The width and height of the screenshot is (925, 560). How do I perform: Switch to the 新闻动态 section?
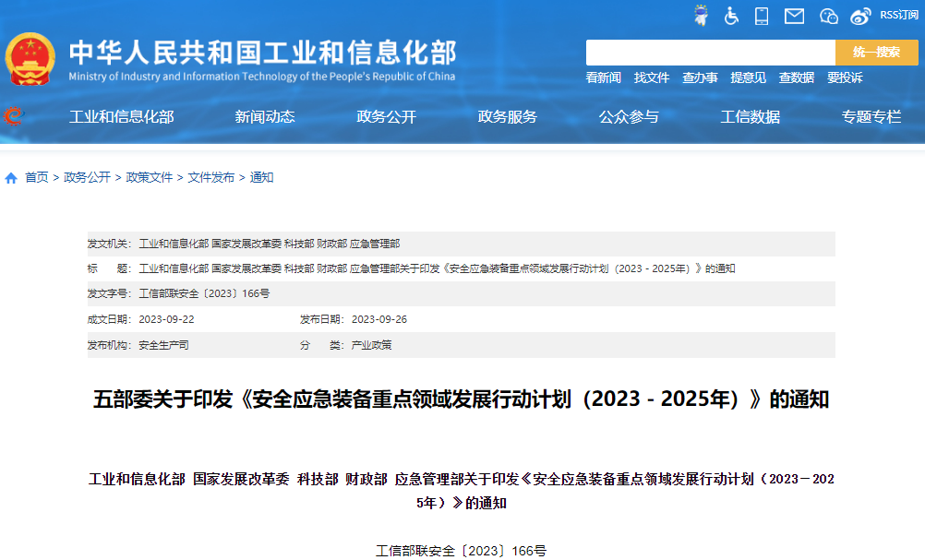pyautogui.click(x=264, y=117)
